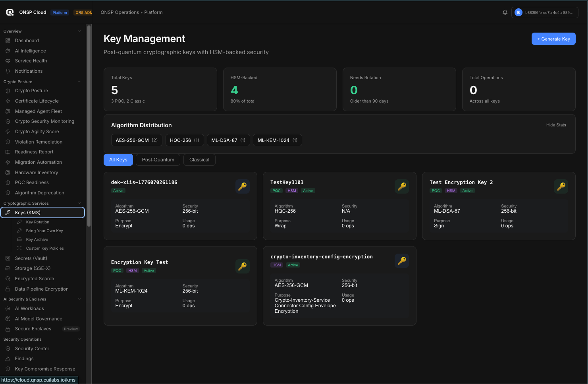Open the Notifications bell icon
Image resolution: width=588 pixels, height=384 pixels.
(x=505, y=12)
